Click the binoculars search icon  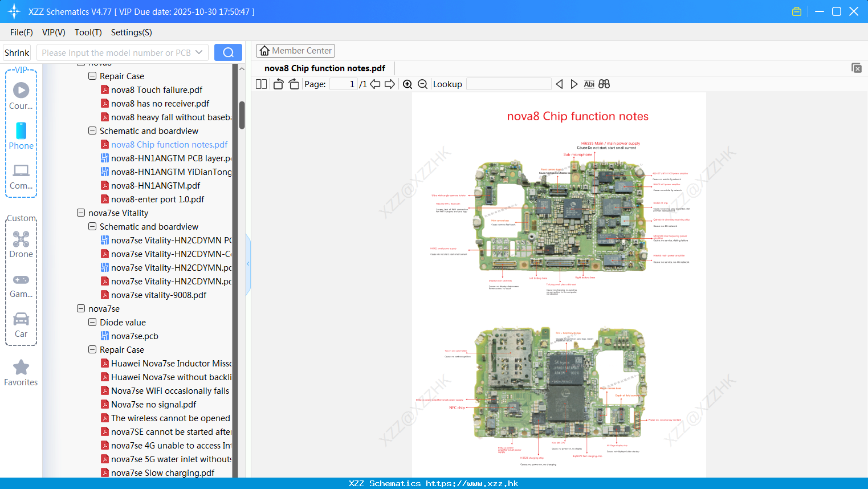click(604, 84)
